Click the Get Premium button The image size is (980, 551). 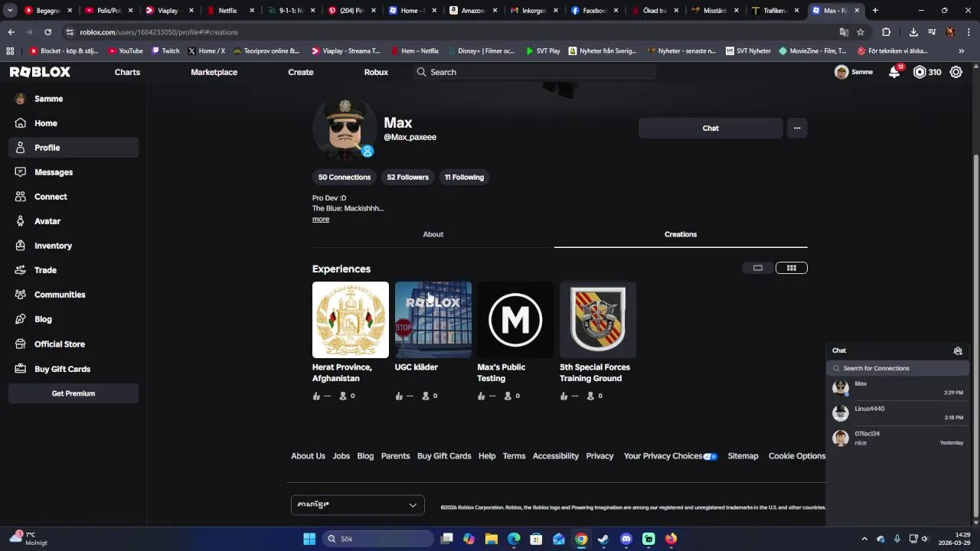point(73,393)
